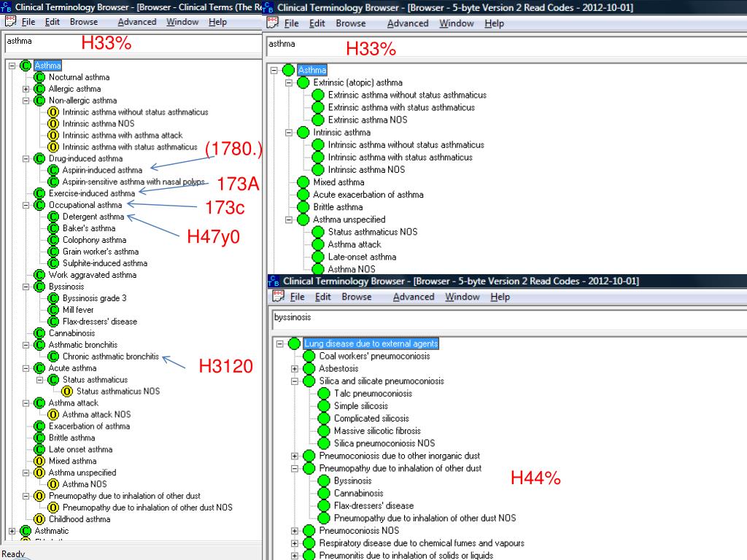
Task: Select Sulphite-induced asthma
Action: [105, 262]
